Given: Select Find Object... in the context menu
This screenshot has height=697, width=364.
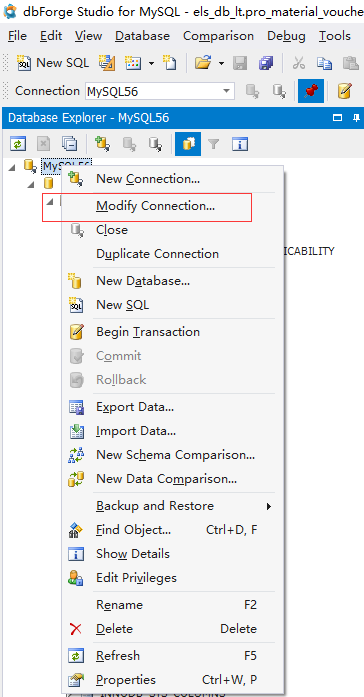Looking at the screenshot, I should [172, 530].
